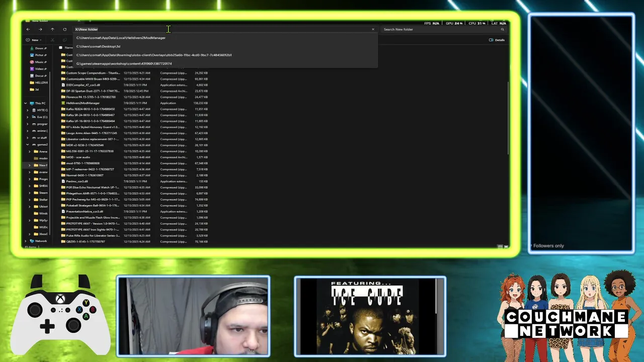This screenshot has height=362, width=644.
Task: Expand the Steam folder node
Action: click(x=30, y=193)
